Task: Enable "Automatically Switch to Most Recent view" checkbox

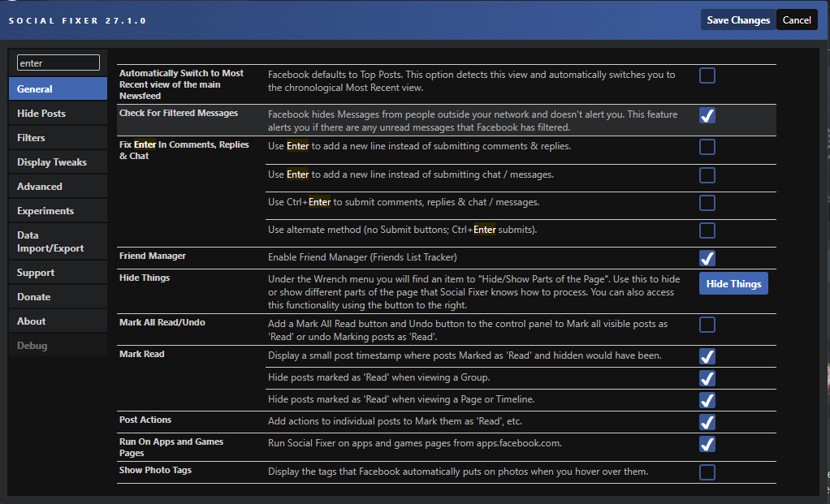Action: [x=707, y=75]
